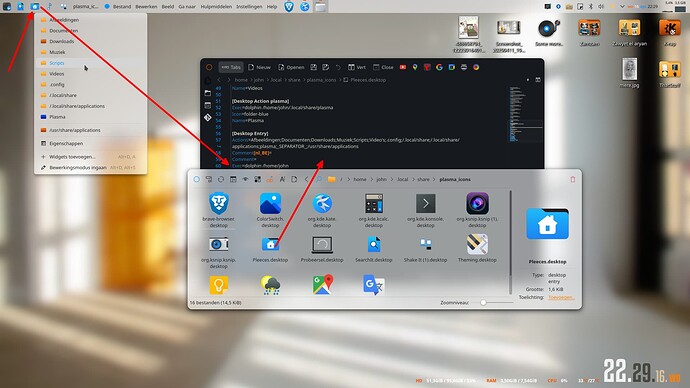
Task: Click the Google Translate desktop file icon
Action: pos(374,285)
